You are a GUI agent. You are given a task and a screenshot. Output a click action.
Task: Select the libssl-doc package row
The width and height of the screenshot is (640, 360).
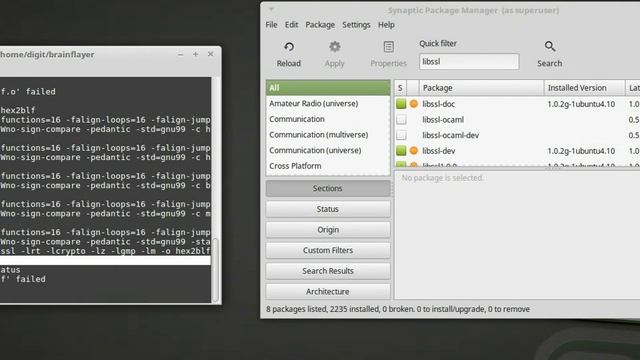tap(517, 104)
